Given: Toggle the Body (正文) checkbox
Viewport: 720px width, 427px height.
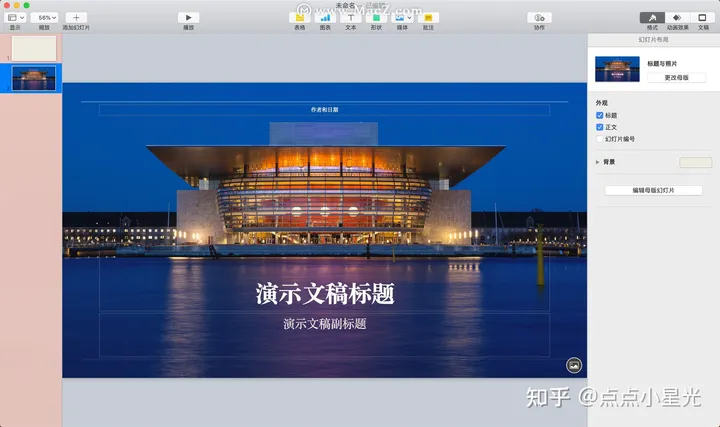Looking at the screenshot, I should pos(600,127).
